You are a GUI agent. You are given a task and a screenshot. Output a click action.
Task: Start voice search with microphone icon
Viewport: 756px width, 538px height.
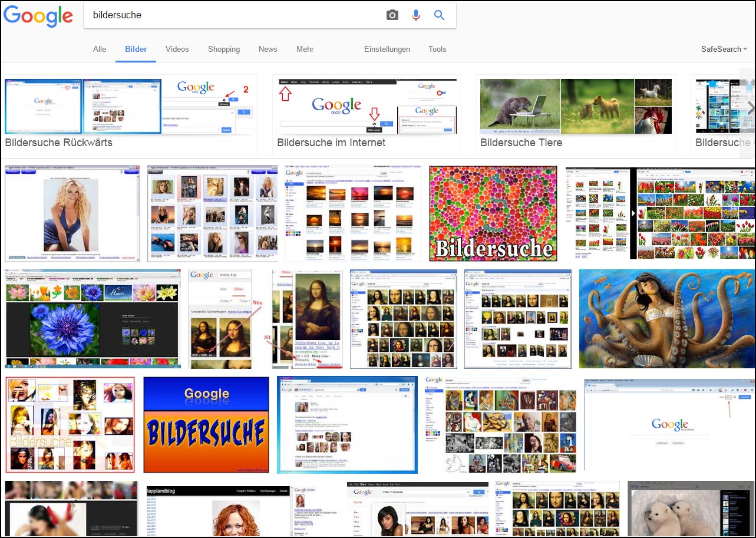tap(416, 15)
